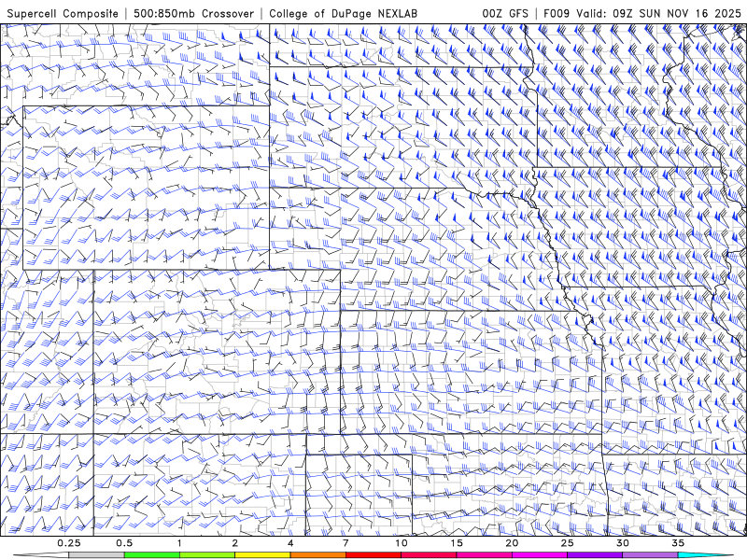Select the red 7–10 color bar segment

tap(373, 555)
